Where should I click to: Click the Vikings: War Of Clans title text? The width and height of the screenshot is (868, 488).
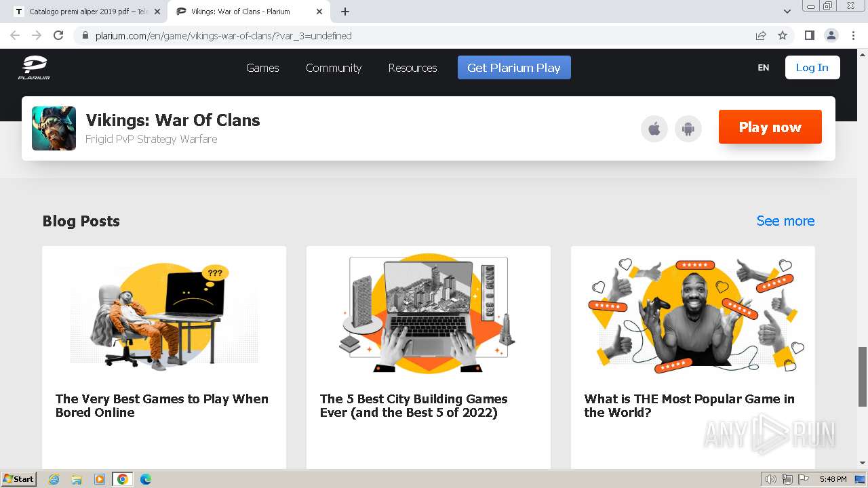click(173, 120)
